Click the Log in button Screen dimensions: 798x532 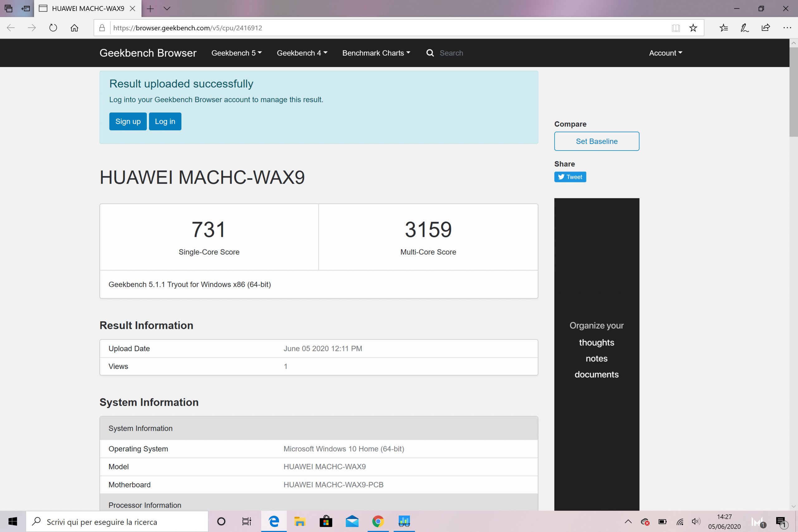tap(165, 122)
